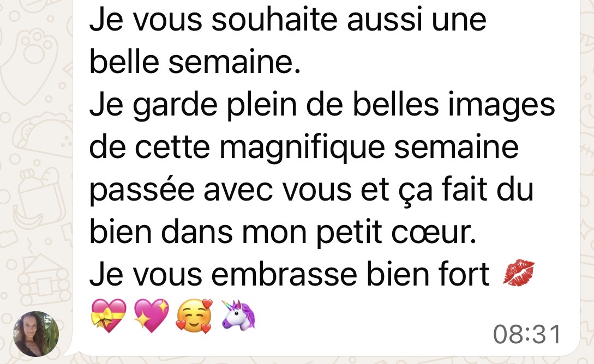The height and width of the screenshot is (364, 594).
Task: Tap the pink sparkling heart emoji
Action: point(152,316)
